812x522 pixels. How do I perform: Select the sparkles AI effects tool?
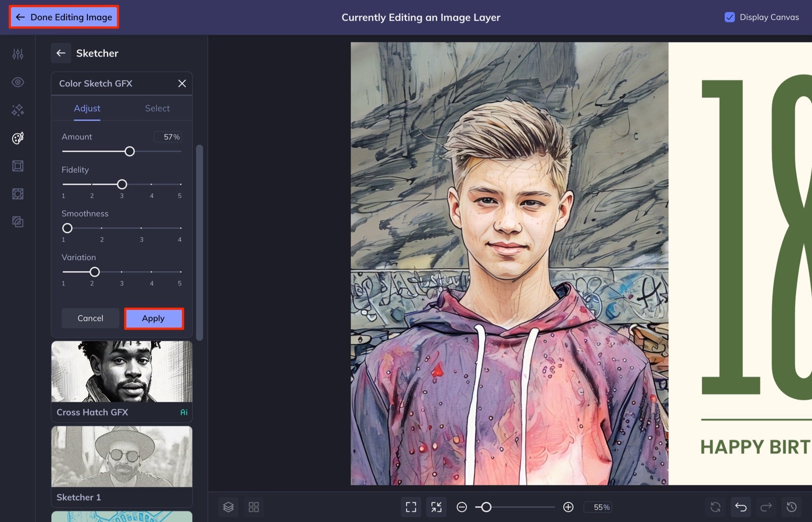pyautogui.click(x=18, y=110)
